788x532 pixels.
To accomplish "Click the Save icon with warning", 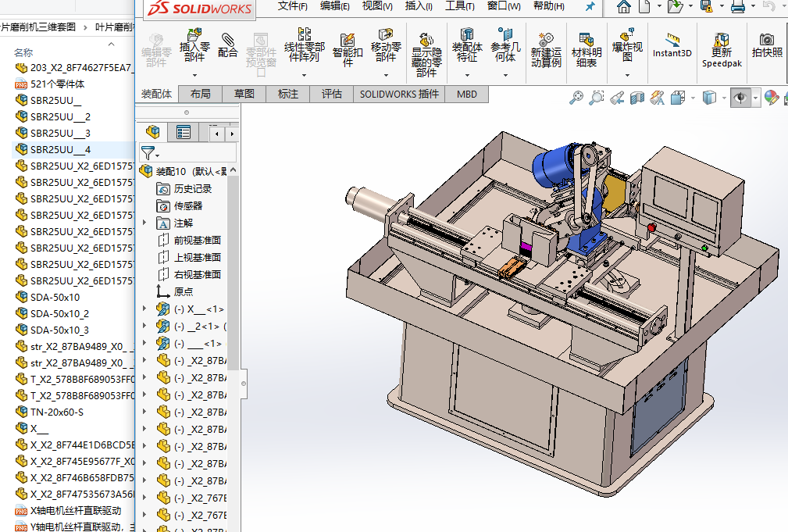I will (707, 6).
